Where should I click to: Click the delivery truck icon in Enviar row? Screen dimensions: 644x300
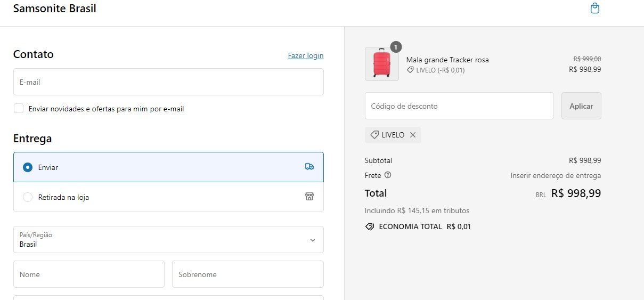click(x=309, y=167)
